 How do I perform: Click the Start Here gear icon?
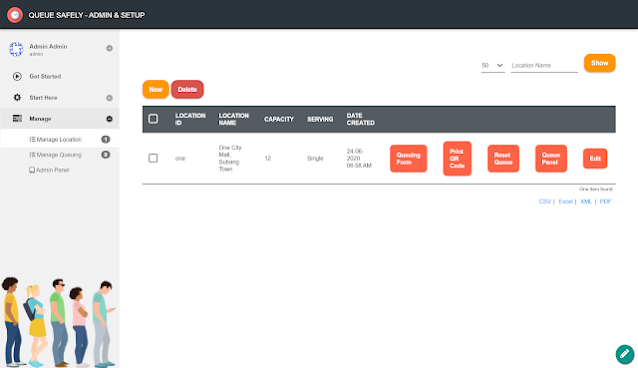point(17,97)
